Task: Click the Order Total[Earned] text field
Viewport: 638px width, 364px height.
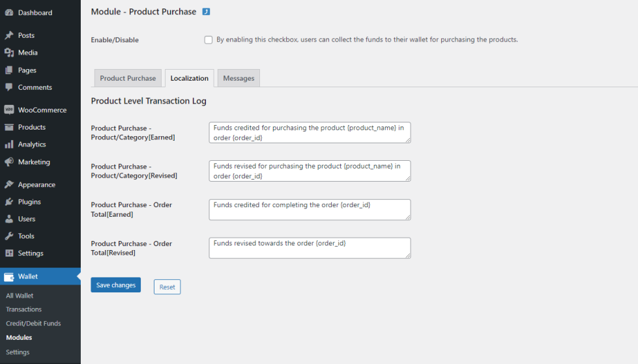Action: click(310, 210)
